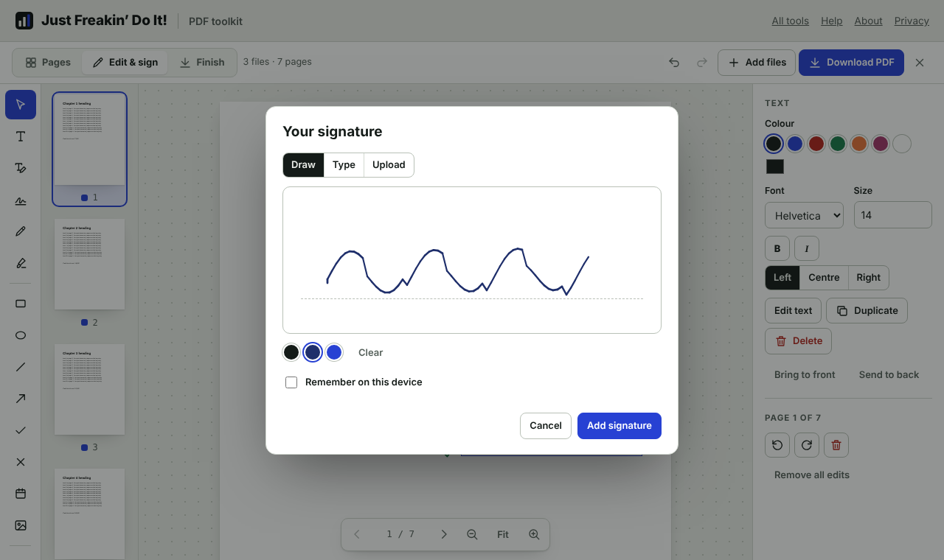Clear the drawn signature
This screenshot has width=944, height=560.
(x=371, y=353)
